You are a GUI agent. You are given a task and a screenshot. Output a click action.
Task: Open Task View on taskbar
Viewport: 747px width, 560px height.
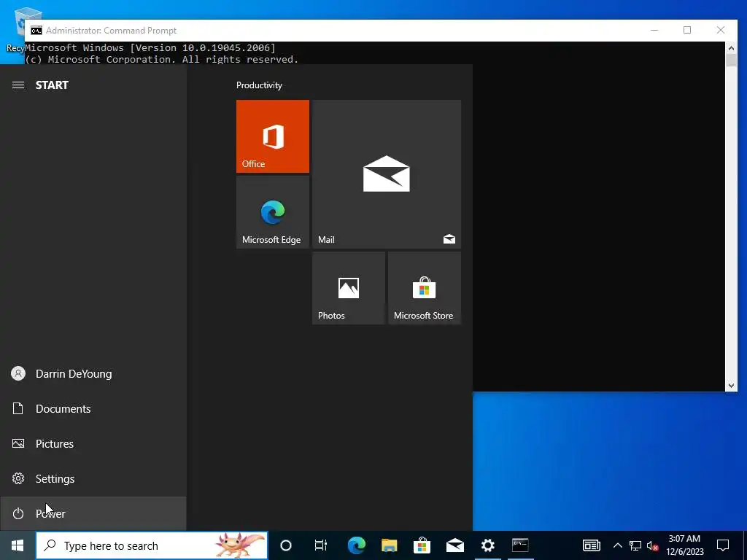coord(321,545)
